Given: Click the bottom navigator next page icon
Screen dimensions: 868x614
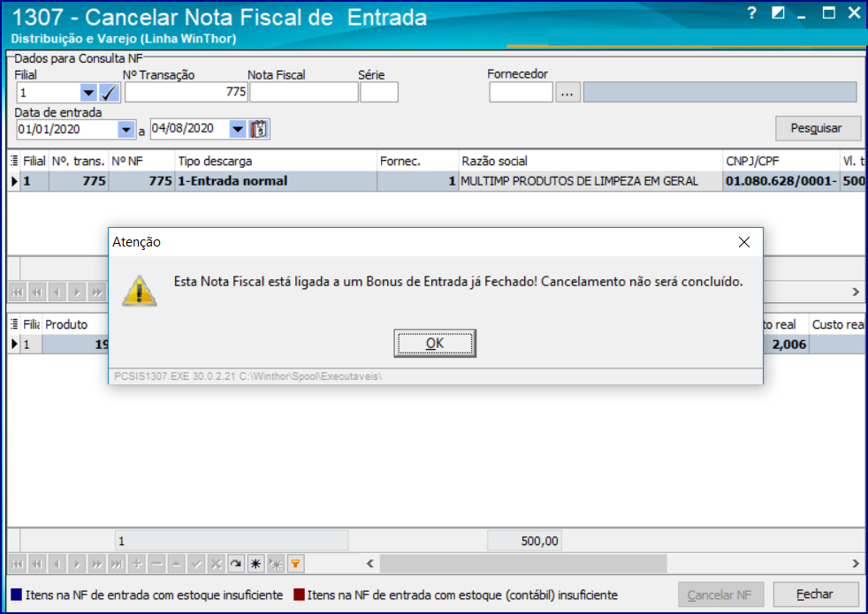Looking at the screenshot, I should (97, 565).
